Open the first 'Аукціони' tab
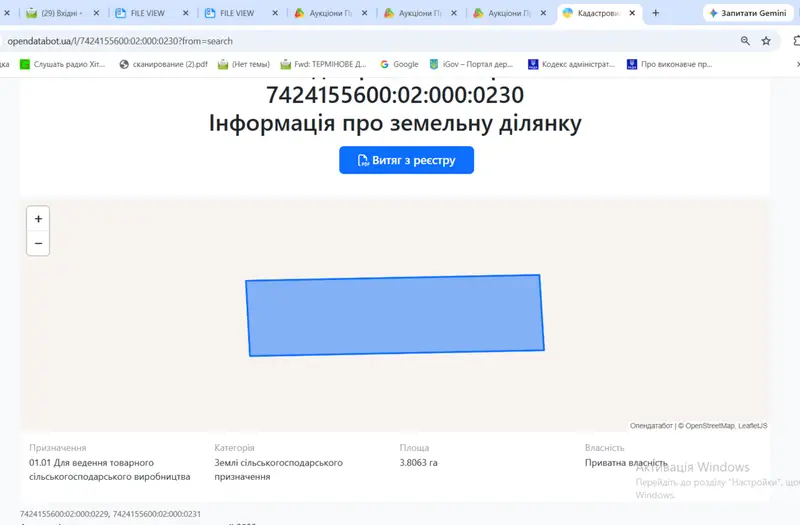This screenshot has height=525, width=800. click(x=330, y=13)
